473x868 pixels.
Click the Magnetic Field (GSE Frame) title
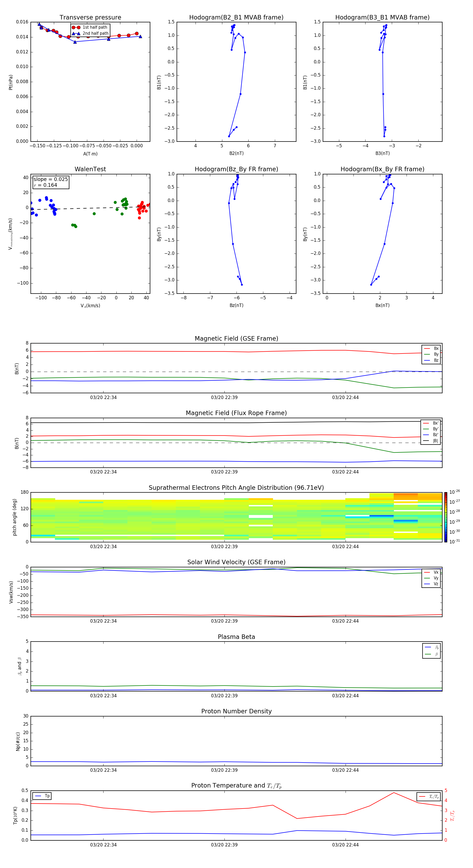click(236, 339)
